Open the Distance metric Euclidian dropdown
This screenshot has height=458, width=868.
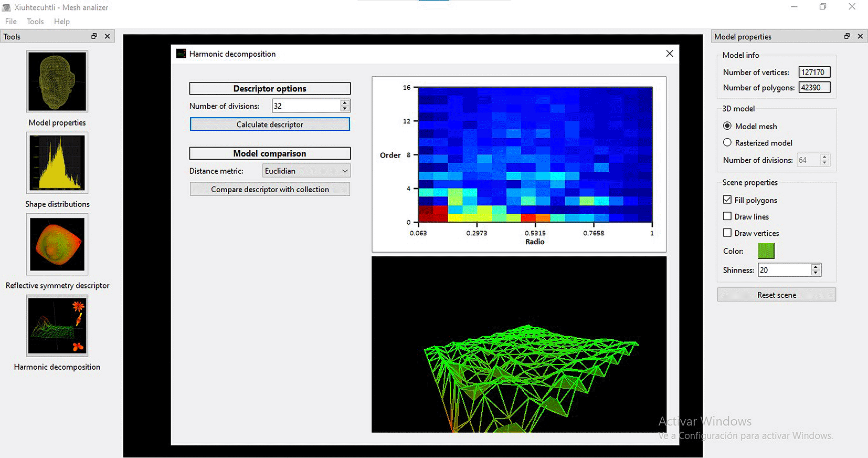[x=306, y=171]
